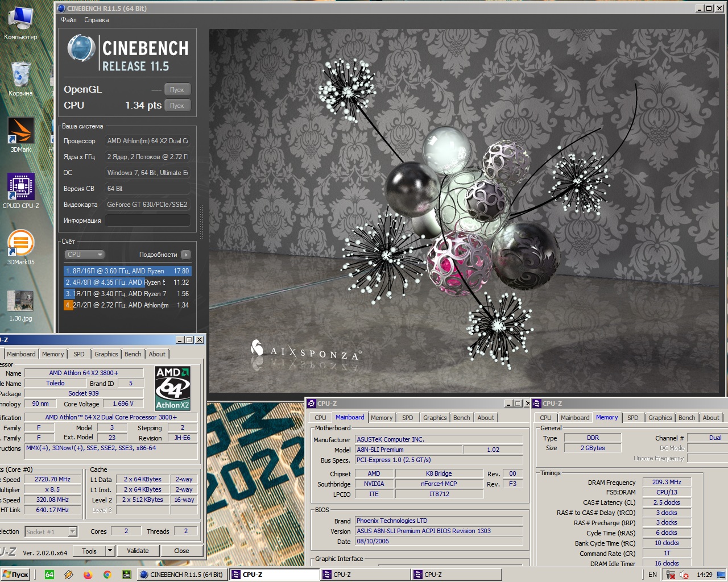The image size is (728, 582).
Task: Open the CPU ranking dropdown under Счёт
Action: 84,255
